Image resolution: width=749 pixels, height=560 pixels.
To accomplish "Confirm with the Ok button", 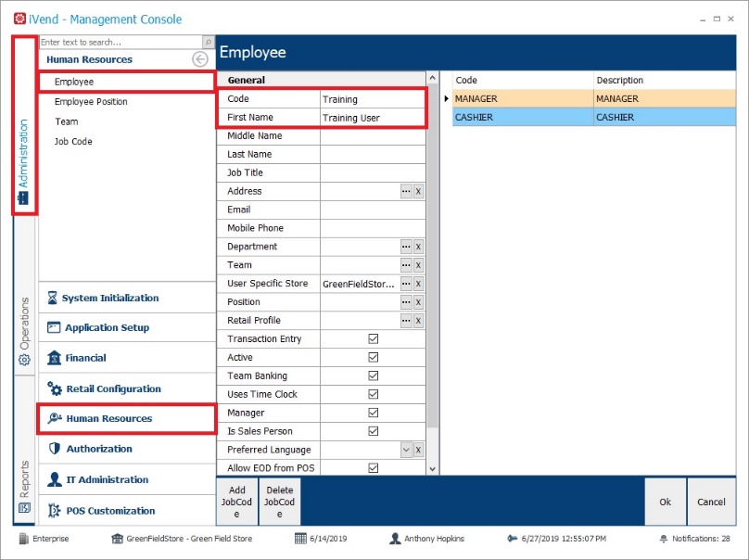I will [666, 502].
